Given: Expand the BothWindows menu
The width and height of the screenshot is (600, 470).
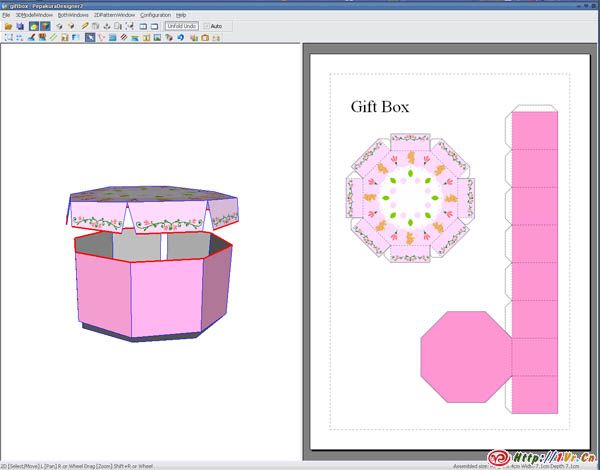Looking at the screenshot, I should [73, 15].
